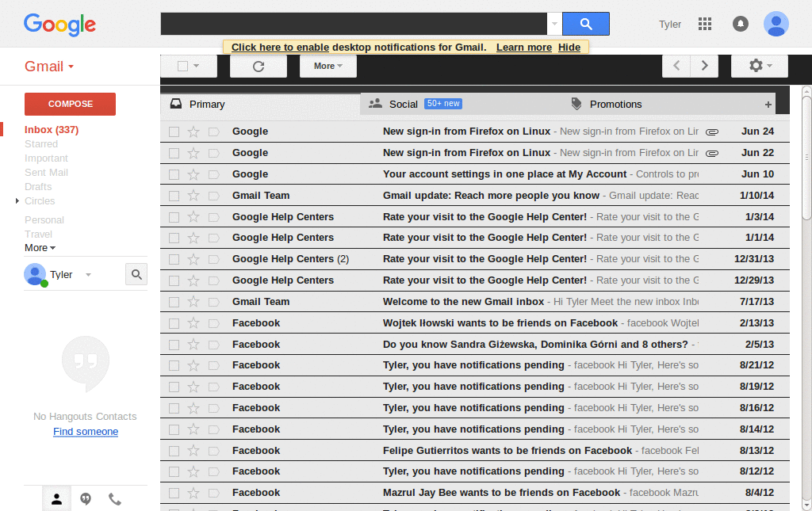Select the checkbox on the Gmail Team email
The image size is (812, 511).
pyautogui.click(x=176, y=195)
